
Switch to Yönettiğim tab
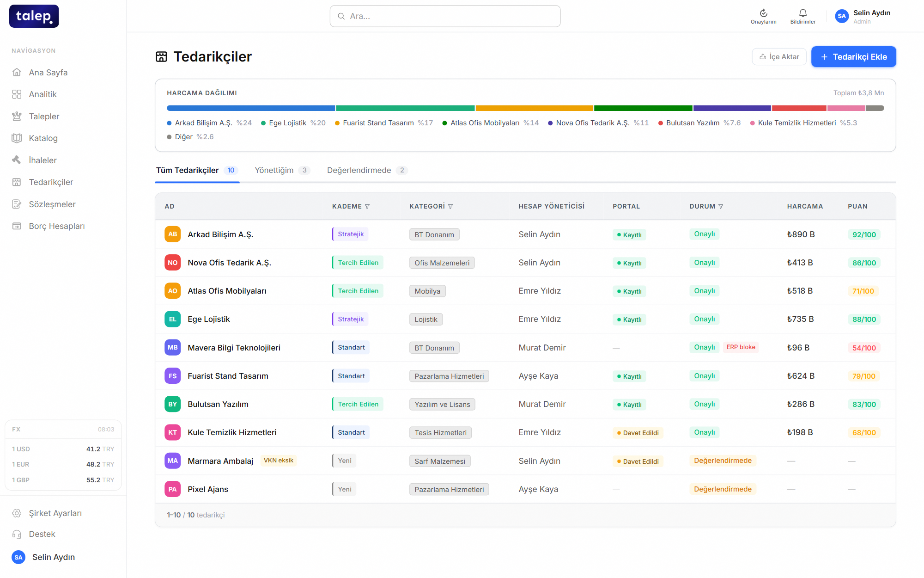click(x=282, y=170)
